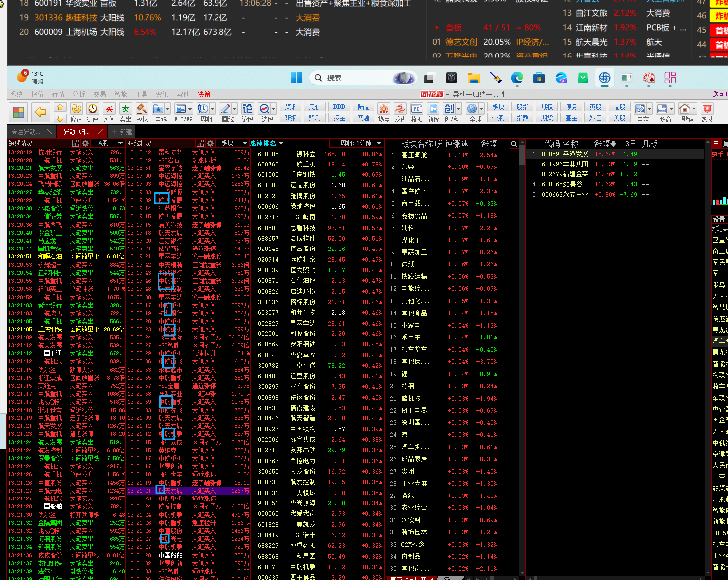This screenshot has height=580, width=728.
Task: Expand the arrow next to 多窗 icon
Action: pos(672,109)
